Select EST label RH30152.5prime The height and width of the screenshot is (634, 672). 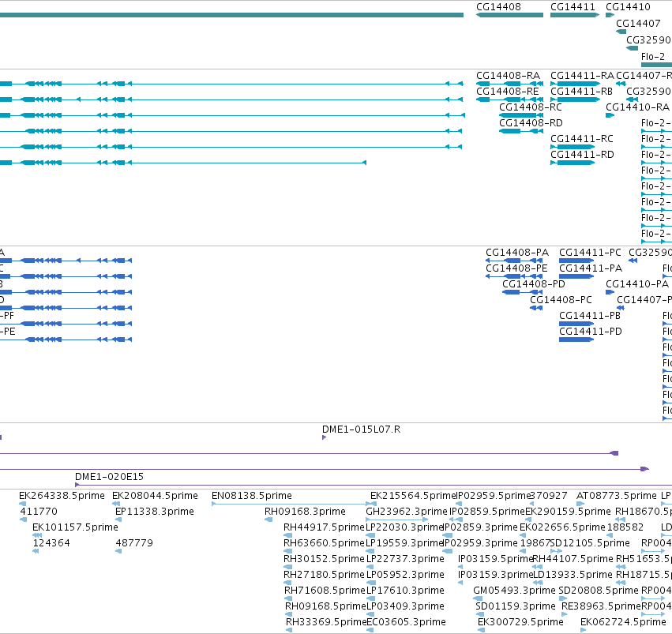click(x=324, y=559)
